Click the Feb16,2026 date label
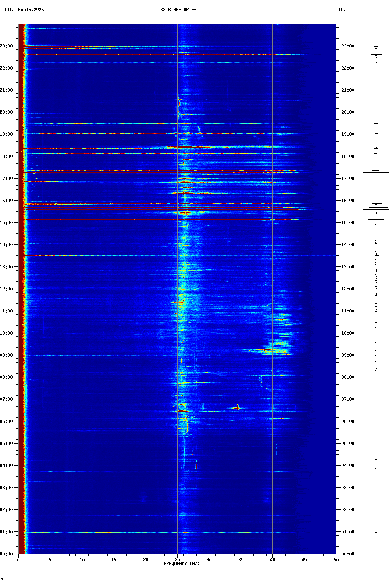 click(31, 10)
